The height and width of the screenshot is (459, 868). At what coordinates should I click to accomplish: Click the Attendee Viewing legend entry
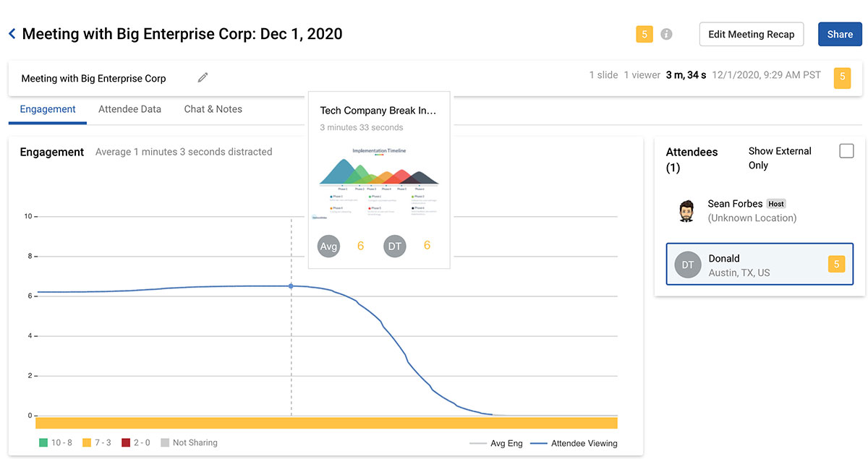pyautogui.click(x=574, y=443)
